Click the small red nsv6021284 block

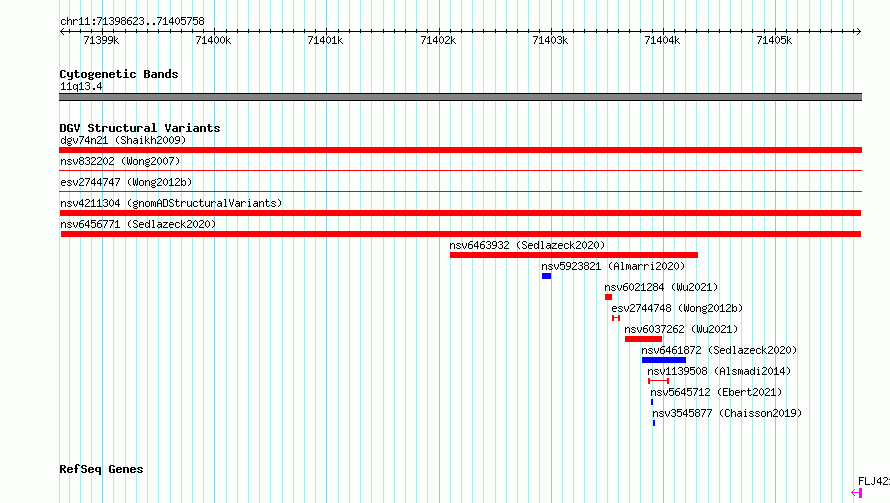pyautogui.click(x=608, y=297)
